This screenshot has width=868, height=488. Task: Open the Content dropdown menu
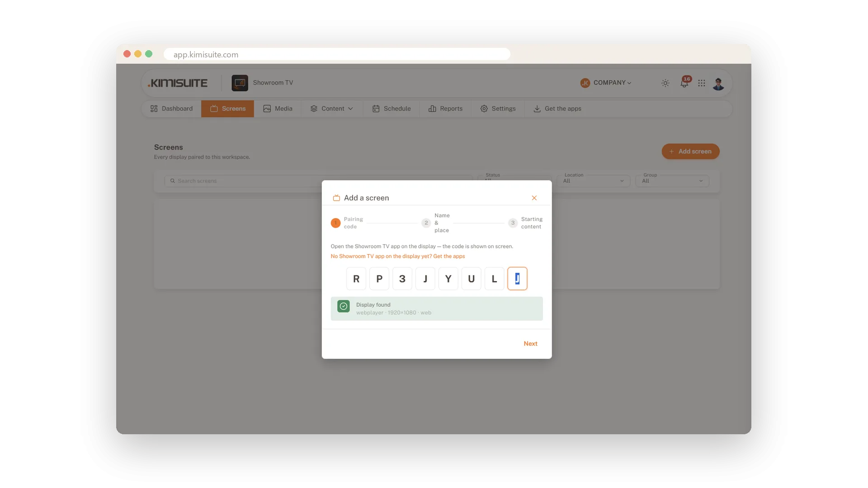click(332, 109)
